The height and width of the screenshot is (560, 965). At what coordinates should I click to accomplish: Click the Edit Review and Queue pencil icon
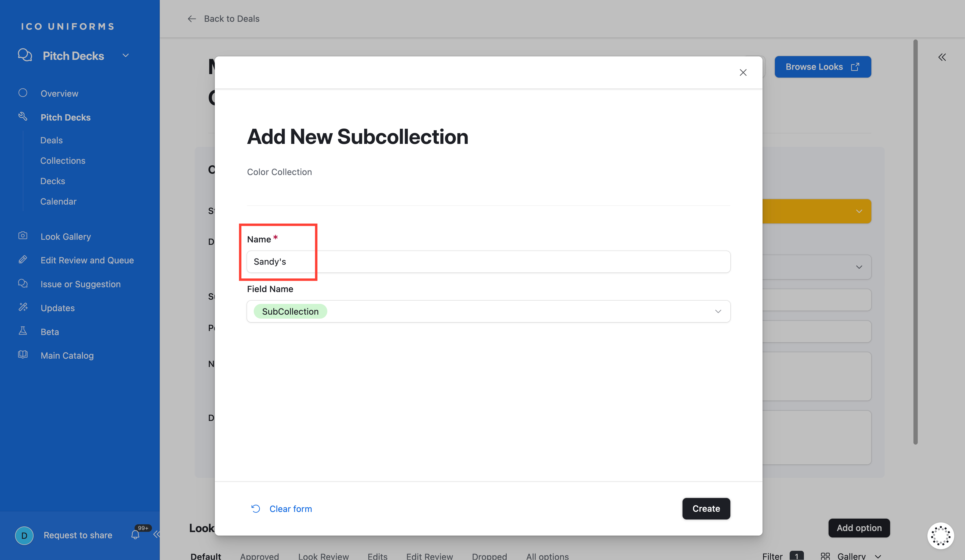pyautogui.click(x=23, y=260)
